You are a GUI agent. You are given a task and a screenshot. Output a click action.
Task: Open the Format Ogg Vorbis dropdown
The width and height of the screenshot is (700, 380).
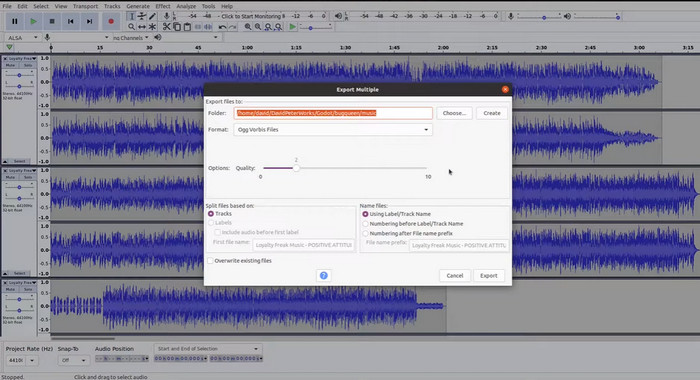[333, 129]
